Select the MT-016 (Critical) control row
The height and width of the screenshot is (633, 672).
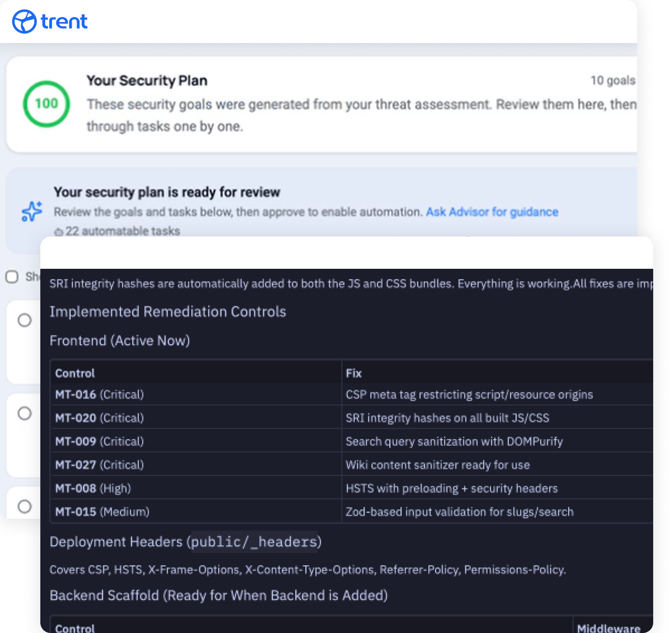pyautogui.click(x=99, y=395)
